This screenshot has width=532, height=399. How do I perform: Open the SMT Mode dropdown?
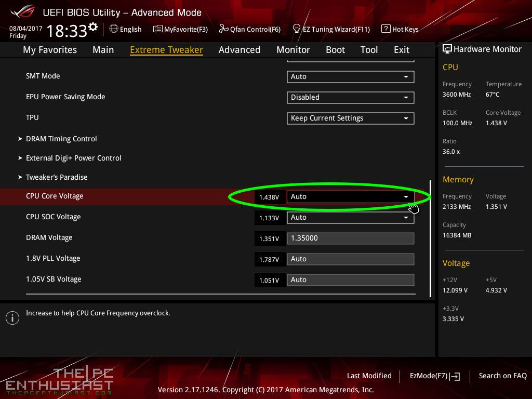(351, 77)
